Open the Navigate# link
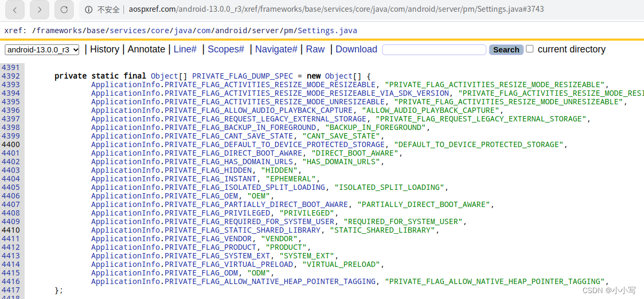 click(x=276, y=49)
